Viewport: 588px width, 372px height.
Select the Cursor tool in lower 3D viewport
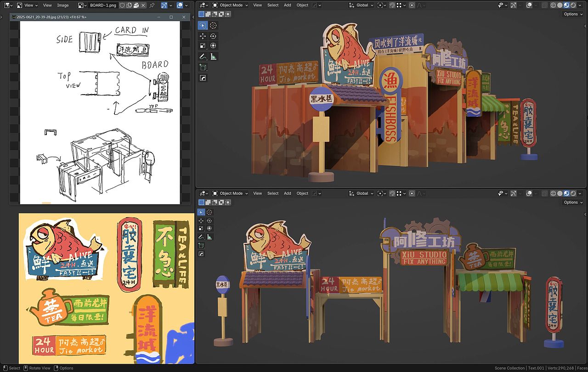(x=209, y=212)
